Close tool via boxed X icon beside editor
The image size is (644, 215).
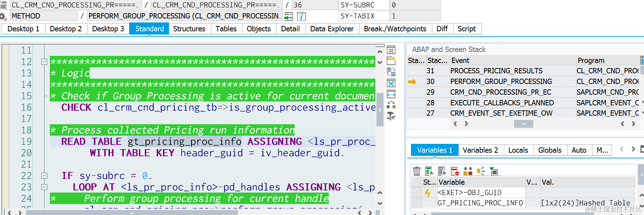coord(391,50)
